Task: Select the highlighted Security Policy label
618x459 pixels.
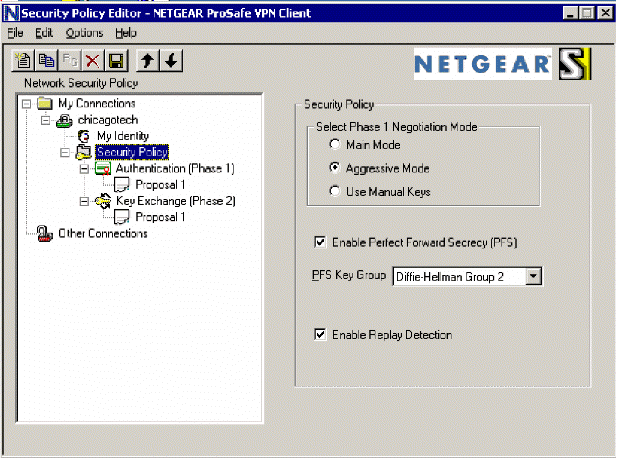Action: coord(132,152)
